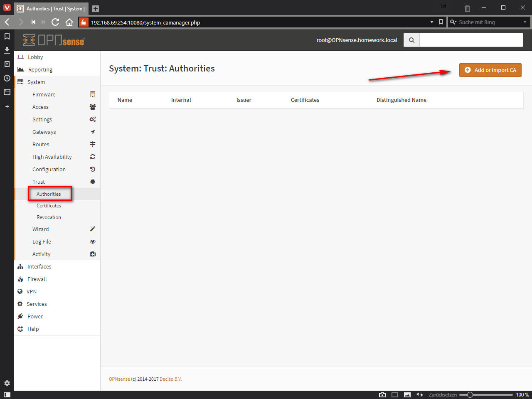Open the search engine dropdown arrow

[x=525, y=22]
